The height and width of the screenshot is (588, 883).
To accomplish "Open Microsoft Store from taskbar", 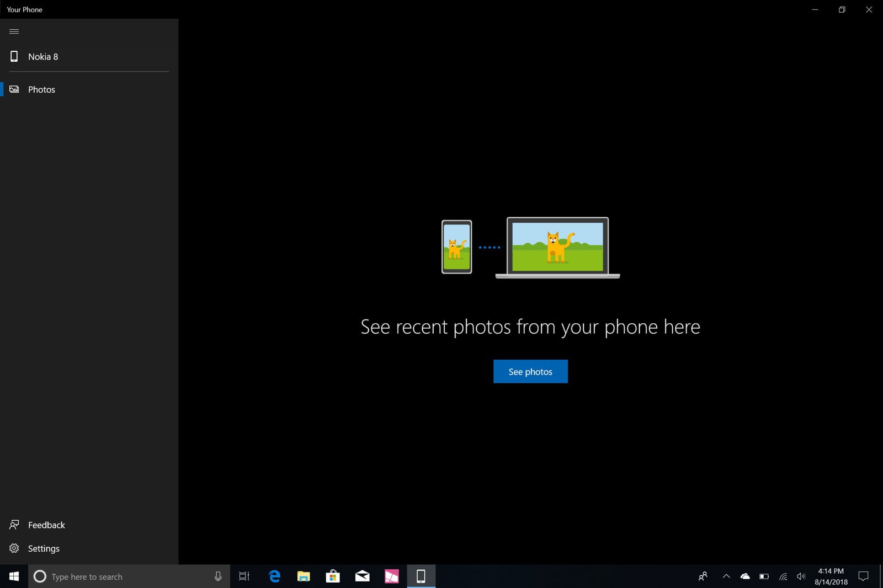I will click(333, 576).
